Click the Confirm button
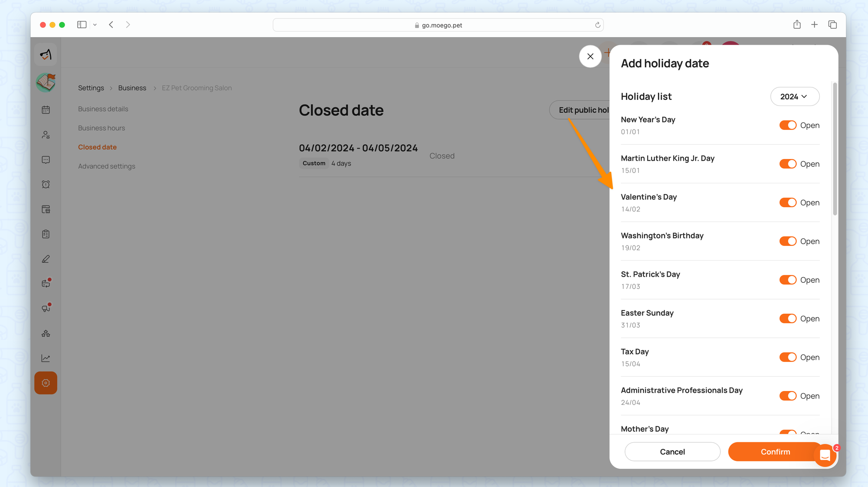The height and width of the screenshot is (487, 868). [775, 452]
